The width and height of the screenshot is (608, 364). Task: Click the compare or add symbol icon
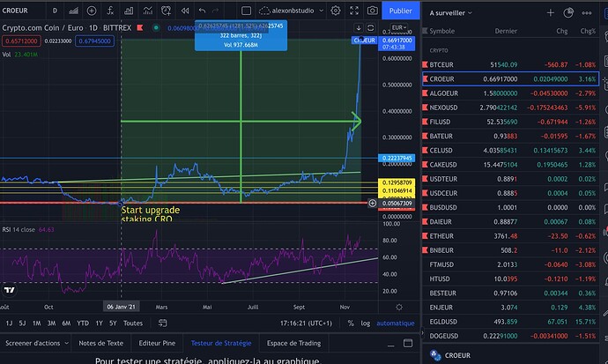click(92, 11)
